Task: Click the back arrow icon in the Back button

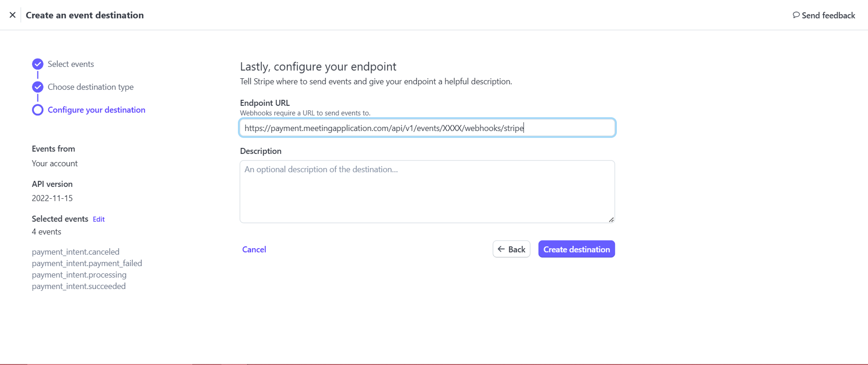Action: [x=501, y=249]
